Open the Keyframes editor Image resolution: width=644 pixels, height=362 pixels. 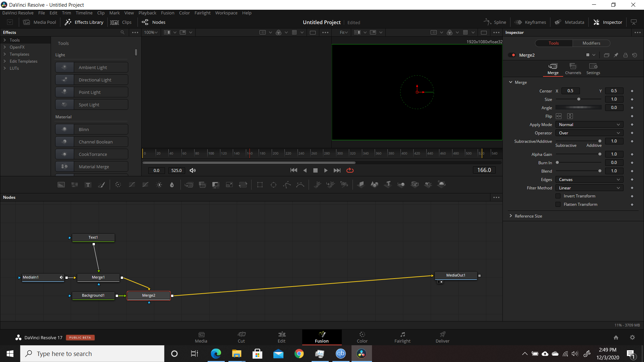(x=530, y=22)
